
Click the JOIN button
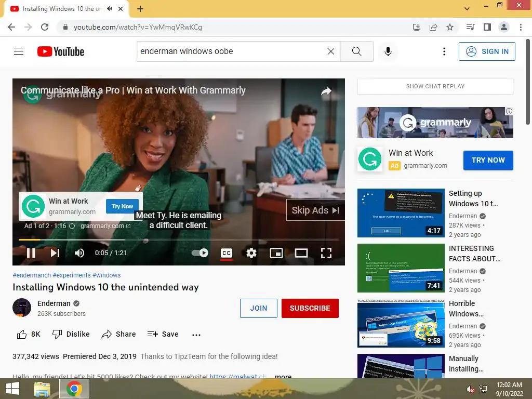(259, 308)
